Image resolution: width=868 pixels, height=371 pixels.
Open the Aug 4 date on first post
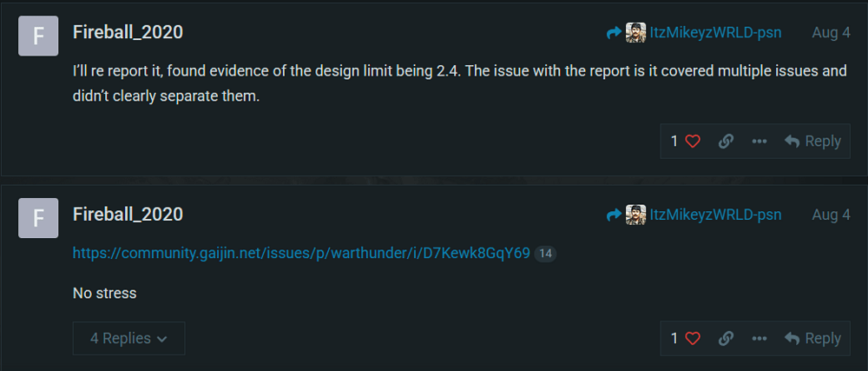click(x=831, y=33)
